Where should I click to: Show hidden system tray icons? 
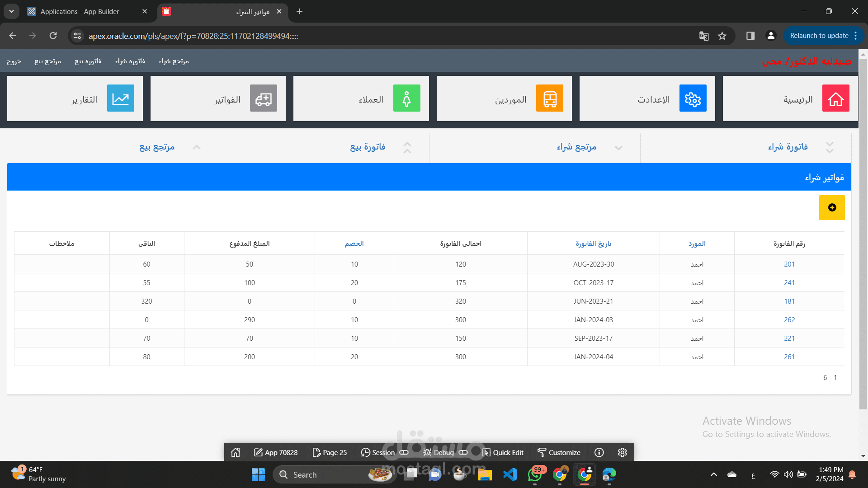[713, 474]
